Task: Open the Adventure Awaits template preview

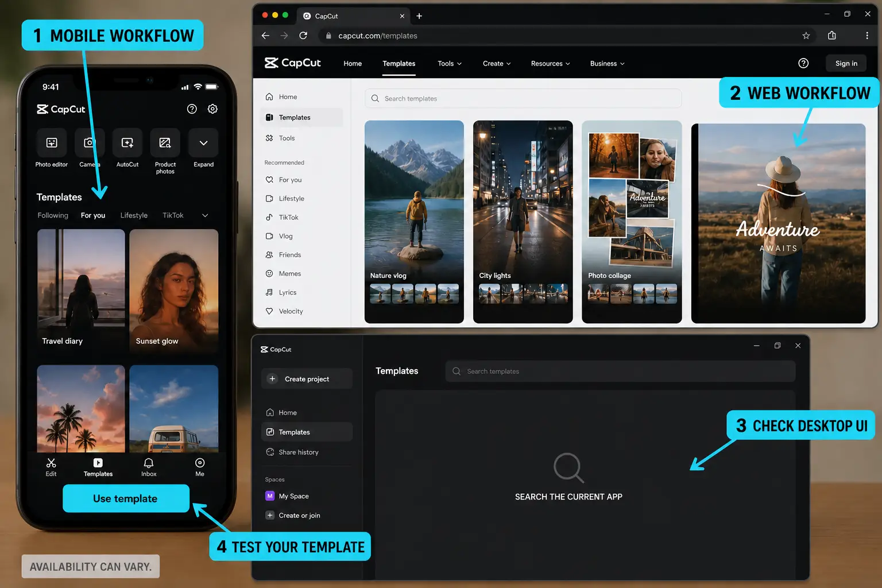Action: [x=778, y=223]
